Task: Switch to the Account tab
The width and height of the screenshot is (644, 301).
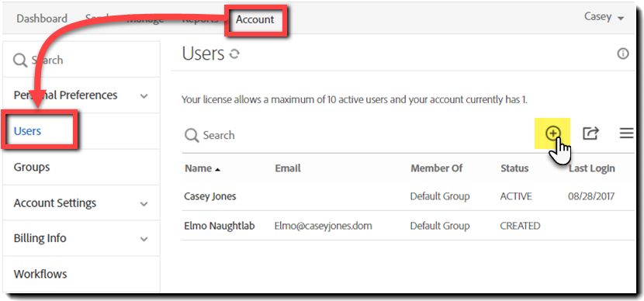Action: pyautogui.click(x=254, y=19)
